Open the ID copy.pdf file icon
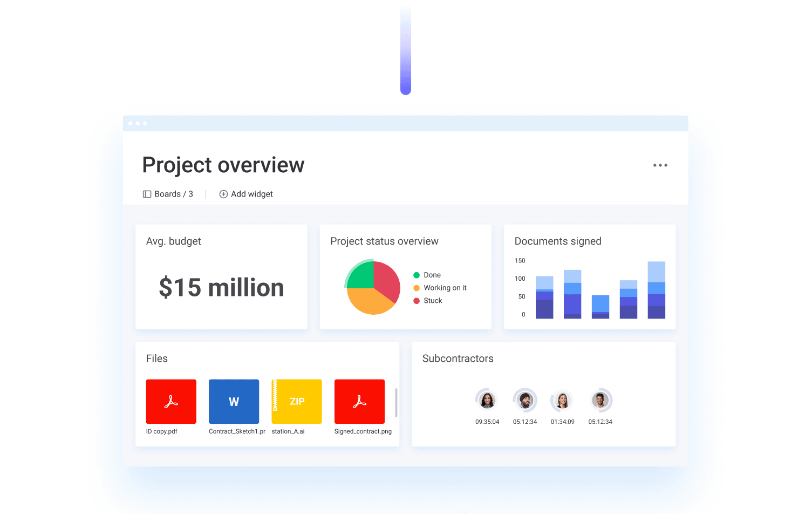The image size is (812, 514). (x=171, y=401)
